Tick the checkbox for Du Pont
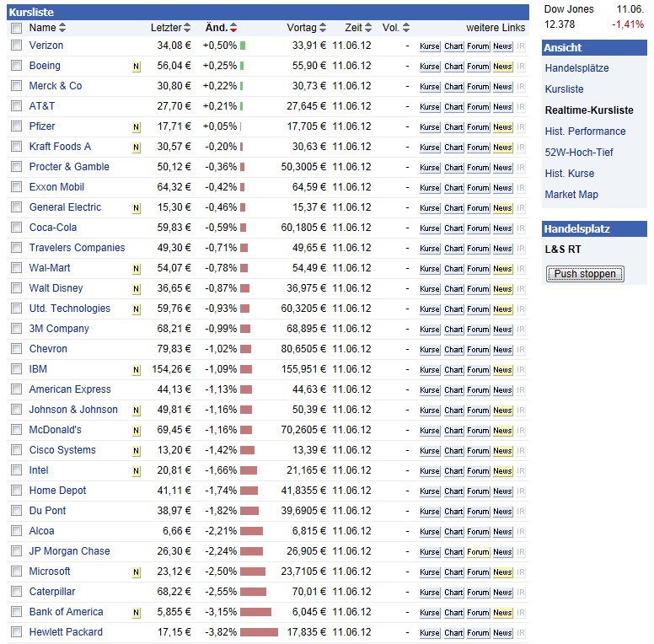The width and height of the screenshot is (654, 644). pyautogui.click(x=16, y=511)
